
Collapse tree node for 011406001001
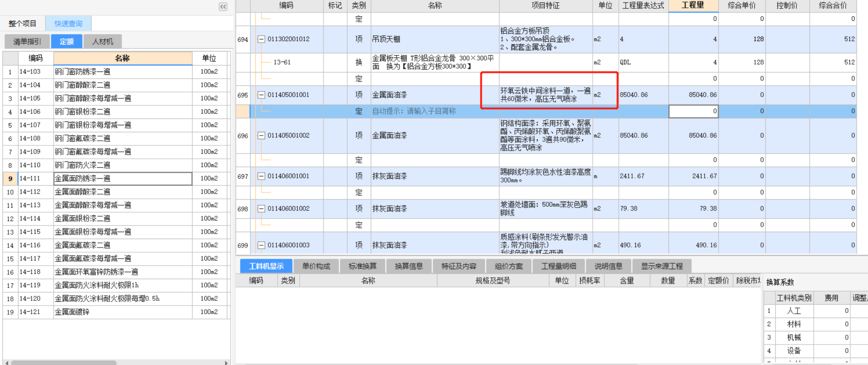261,176
